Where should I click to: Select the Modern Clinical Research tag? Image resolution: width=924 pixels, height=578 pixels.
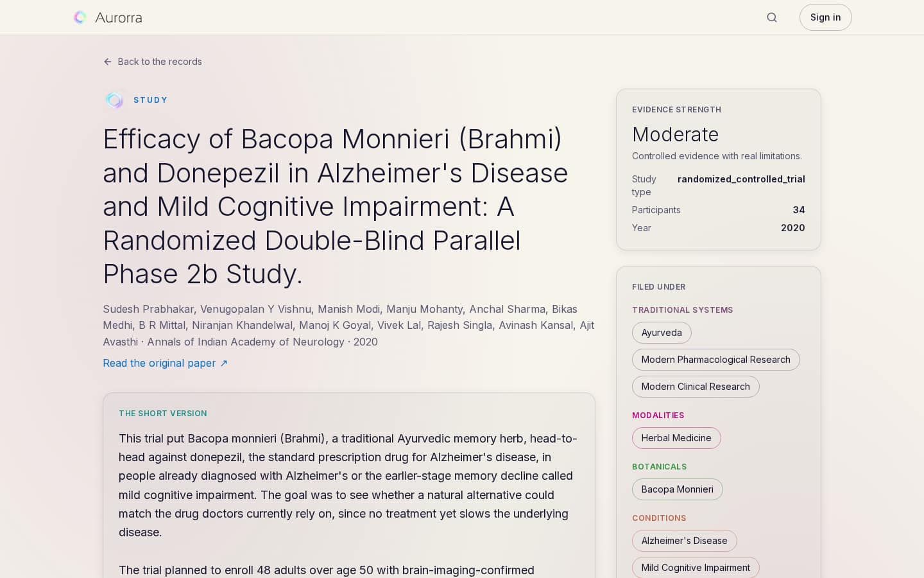pyautogui.click(x=696, y=387)
